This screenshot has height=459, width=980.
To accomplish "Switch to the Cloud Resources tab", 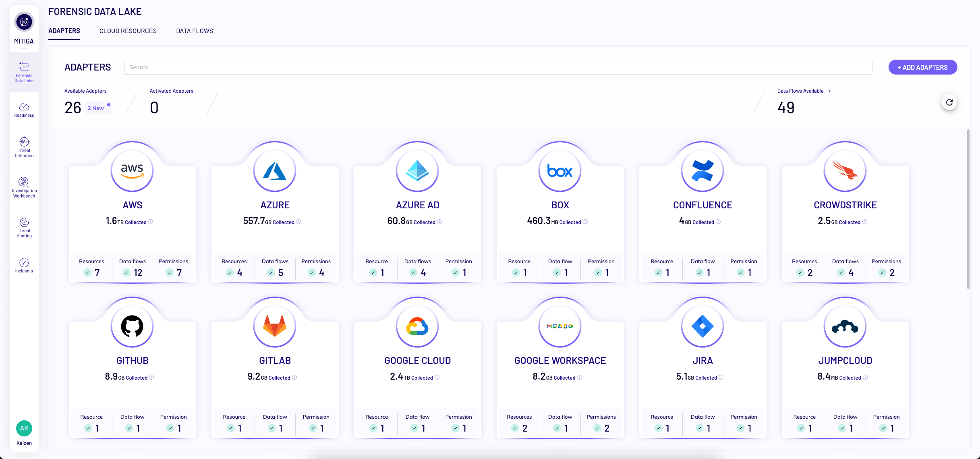I will pyautogui.click(x=128, y=31).
